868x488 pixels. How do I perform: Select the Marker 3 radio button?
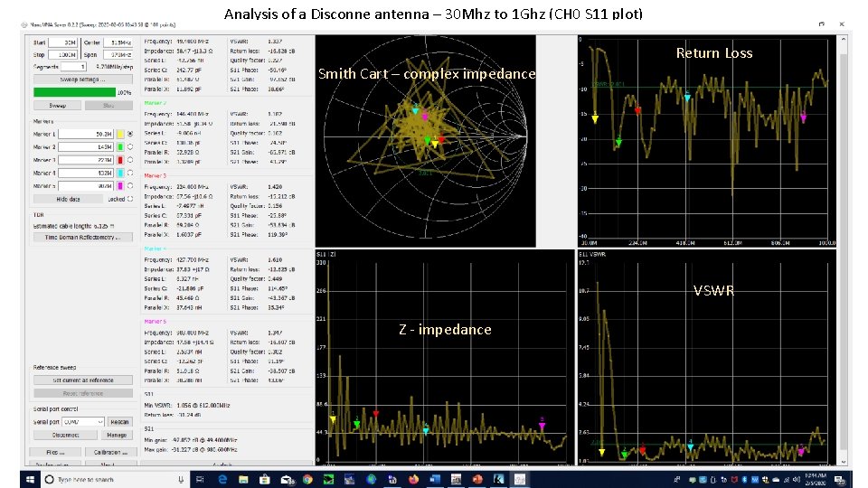[130, 160]
